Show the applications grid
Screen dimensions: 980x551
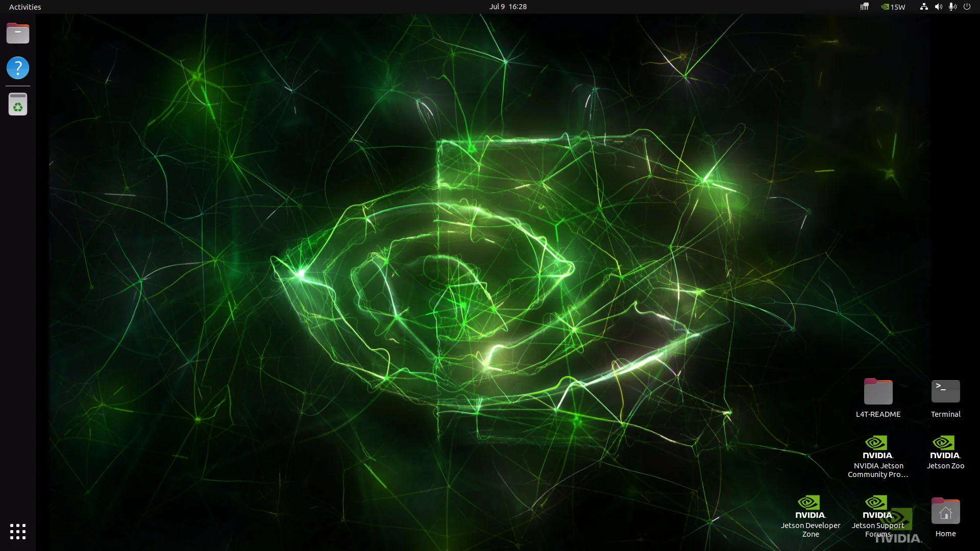point(18,532)
